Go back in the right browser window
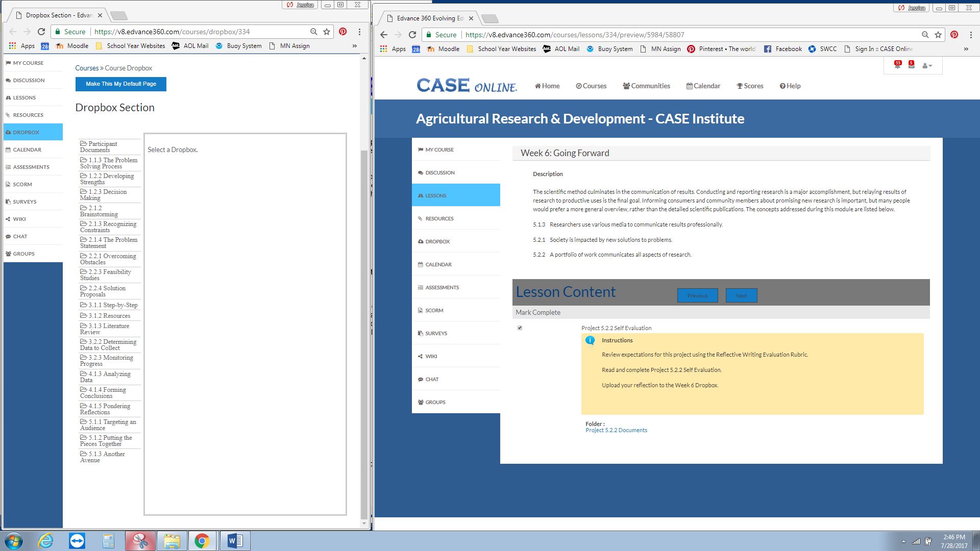The image size is (980, 551). pyautogui.click(x=384, y=35)
